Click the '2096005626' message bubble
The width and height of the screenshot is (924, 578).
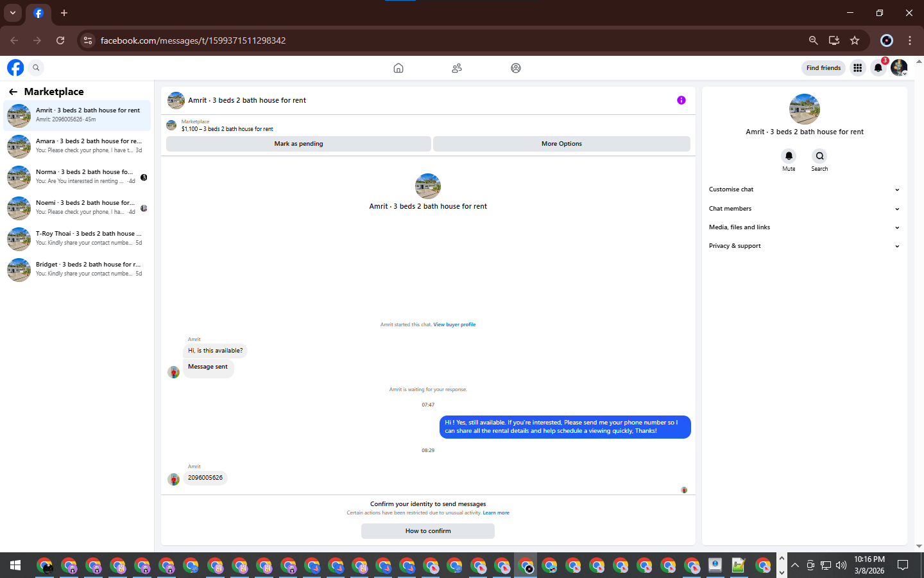205,478
